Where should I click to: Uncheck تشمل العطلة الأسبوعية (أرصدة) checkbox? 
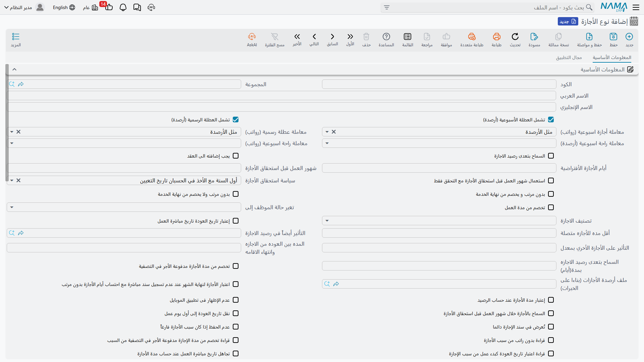(x=551, y=120)
